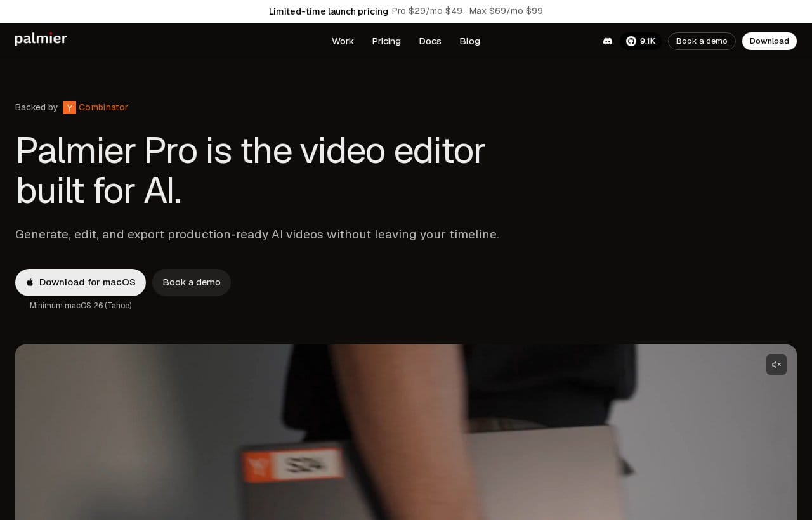The height and width of the screenshot is (520, 812).
Task: Click the palmier logo
Action: (x=41, y=39)
